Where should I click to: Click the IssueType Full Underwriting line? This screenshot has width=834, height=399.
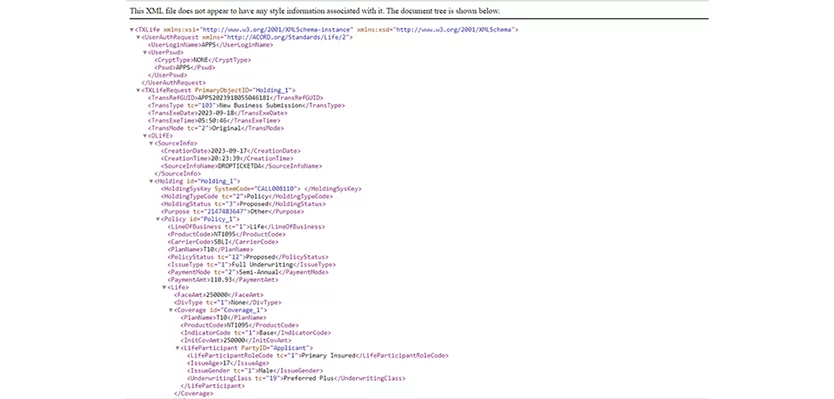click(252, 264)
